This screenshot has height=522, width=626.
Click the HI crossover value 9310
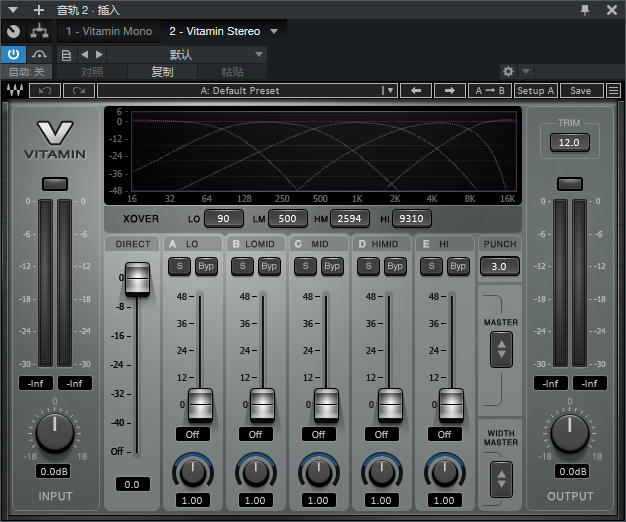tap(412, 219)
